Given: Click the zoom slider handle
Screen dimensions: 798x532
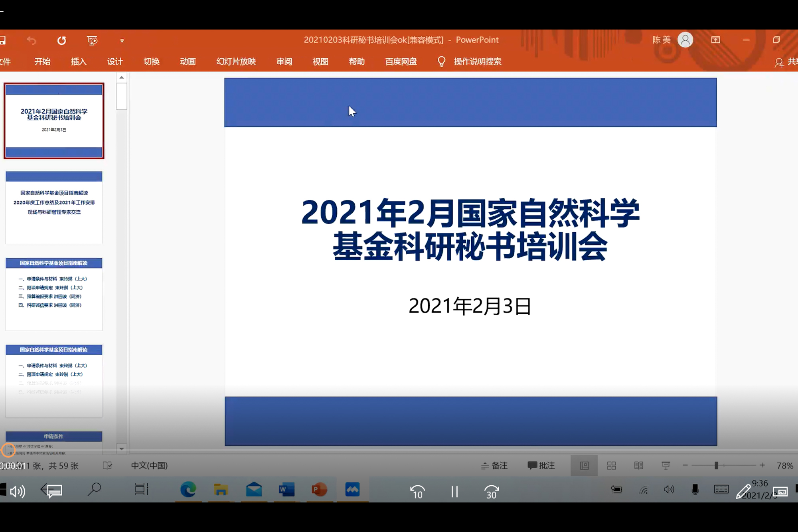Looking at the screenshot, I should click(716, 465).
